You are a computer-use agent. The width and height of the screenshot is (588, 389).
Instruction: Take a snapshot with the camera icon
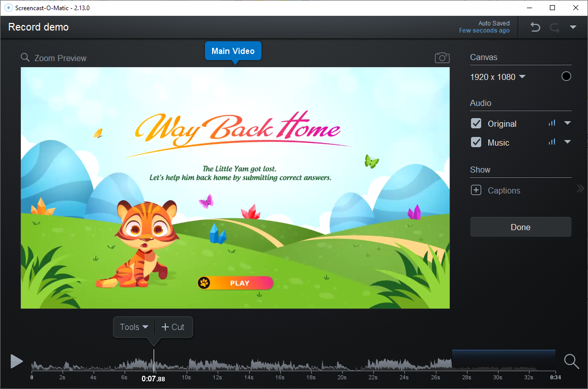point(442,58)
